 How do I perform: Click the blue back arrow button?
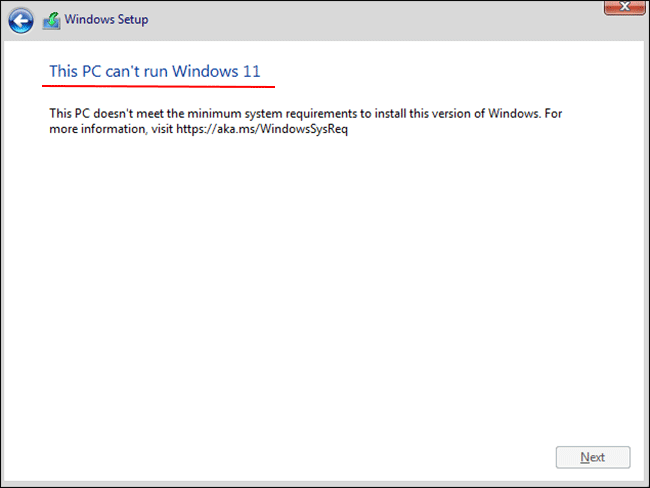click(x=22, y=19)
